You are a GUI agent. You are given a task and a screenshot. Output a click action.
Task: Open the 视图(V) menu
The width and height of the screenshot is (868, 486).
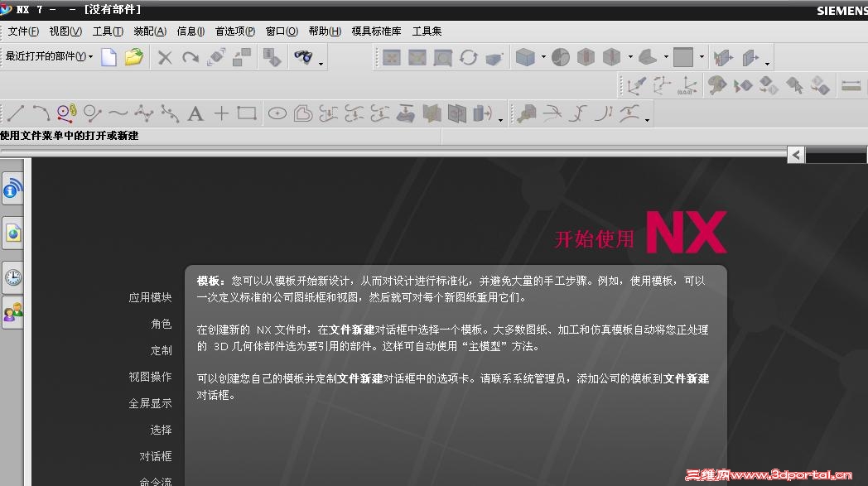pos(65,31)
